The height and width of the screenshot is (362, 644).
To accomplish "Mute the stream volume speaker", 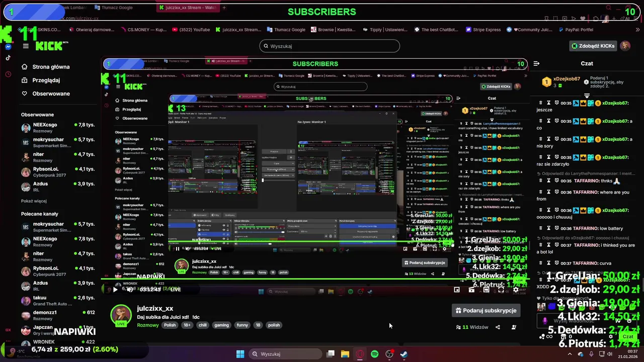I will [x=130, y=290].
